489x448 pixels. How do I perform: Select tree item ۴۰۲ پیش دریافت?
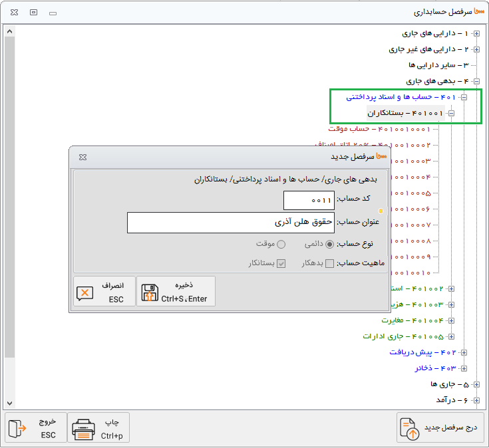[x=422, y=353]
